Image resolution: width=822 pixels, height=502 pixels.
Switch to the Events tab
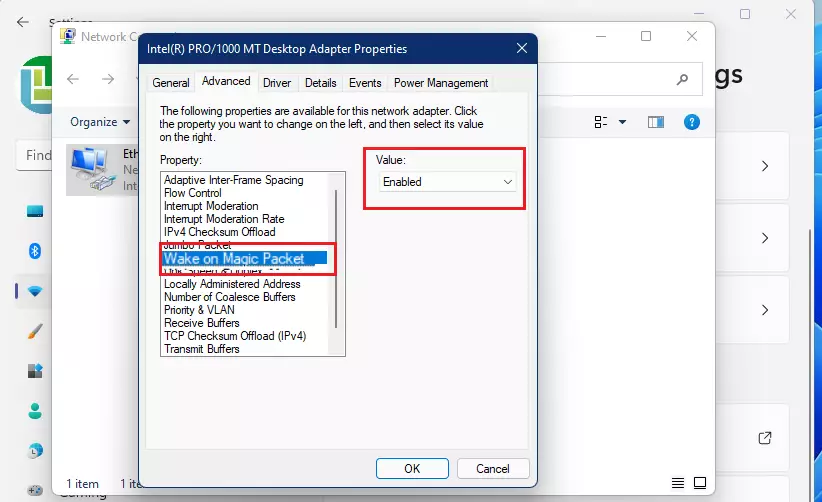point(365,83)
